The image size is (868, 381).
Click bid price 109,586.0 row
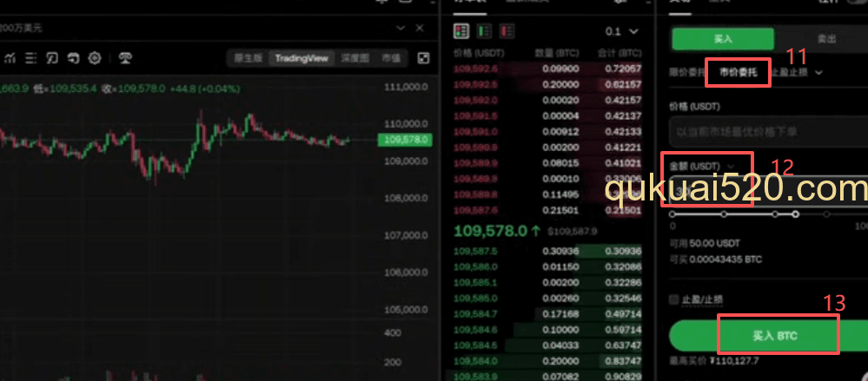(547, 266)
